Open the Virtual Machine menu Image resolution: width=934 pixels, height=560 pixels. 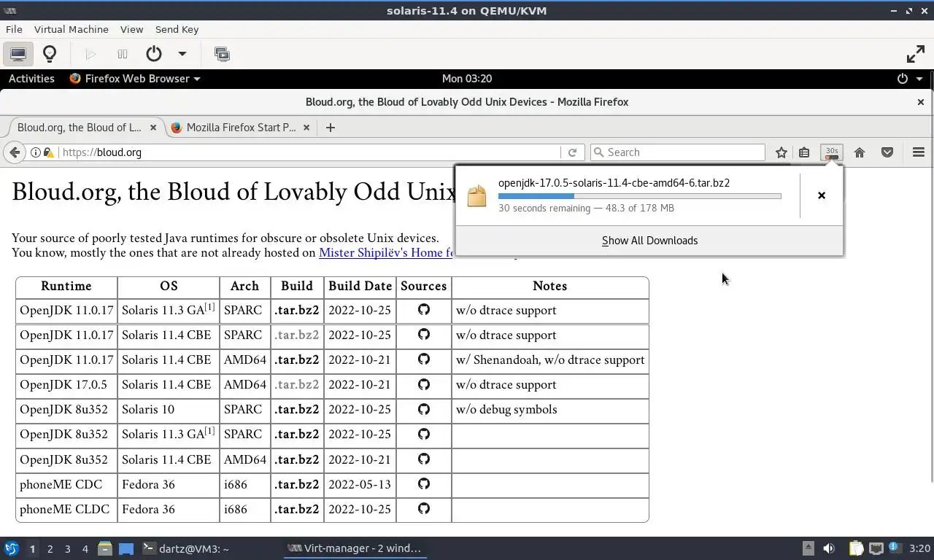72,29
